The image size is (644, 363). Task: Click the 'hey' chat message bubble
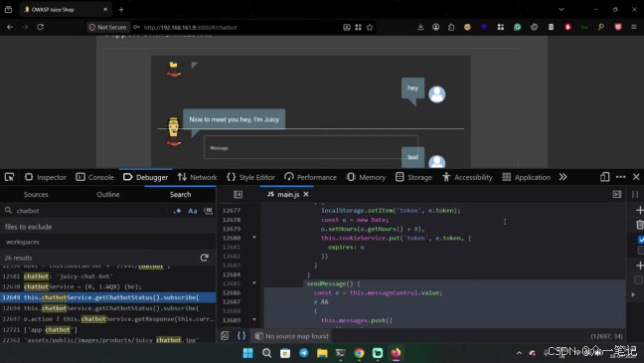(412, 89)
